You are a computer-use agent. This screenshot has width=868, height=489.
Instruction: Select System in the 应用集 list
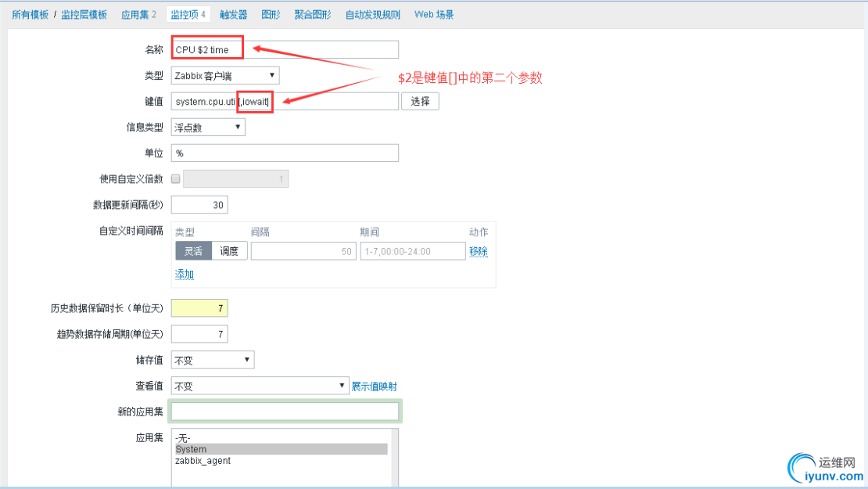tap(282, 449)
